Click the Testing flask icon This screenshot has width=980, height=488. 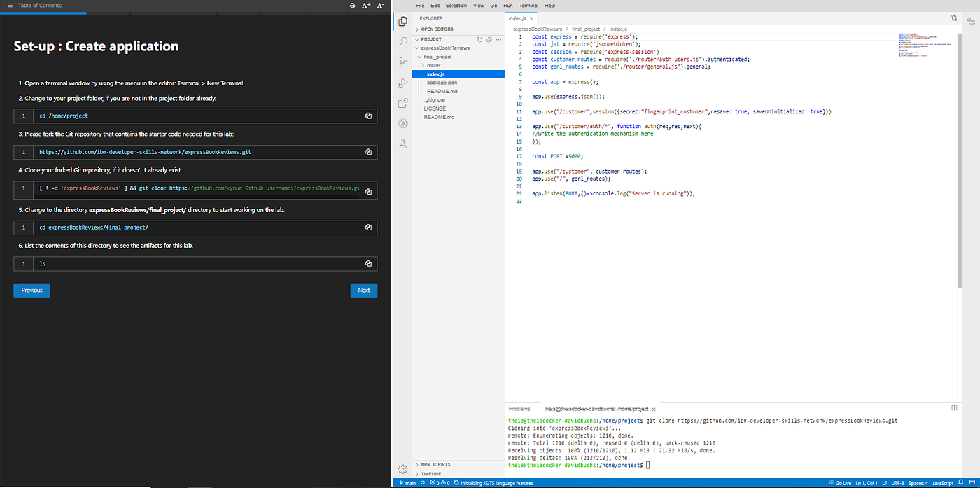click(x=402, y=144)
